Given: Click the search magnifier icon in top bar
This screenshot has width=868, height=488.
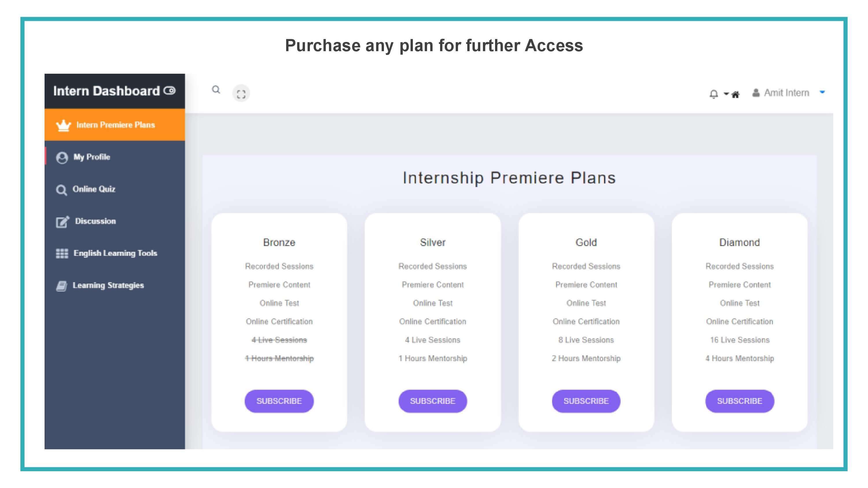Looking at the screenshot, I should (216, 90).
